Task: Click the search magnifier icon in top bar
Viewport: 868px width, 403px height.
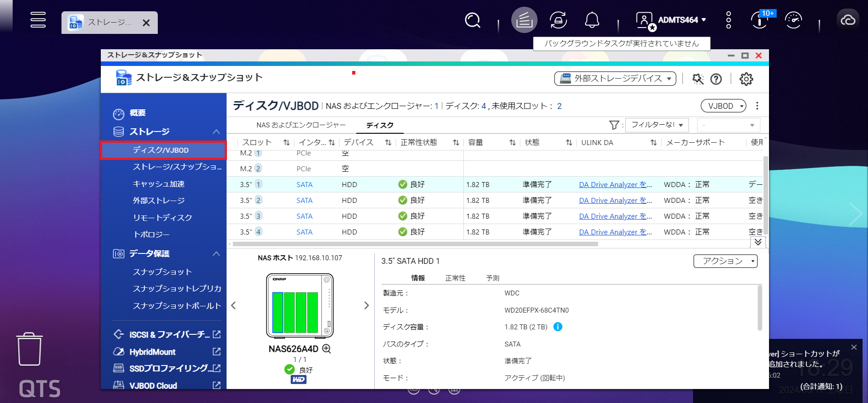Action: (472, 20)
